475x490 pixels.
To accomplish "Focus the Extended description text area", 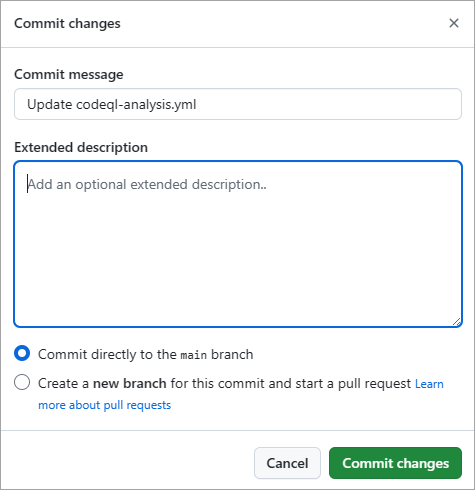I will [x=238, y=244].
